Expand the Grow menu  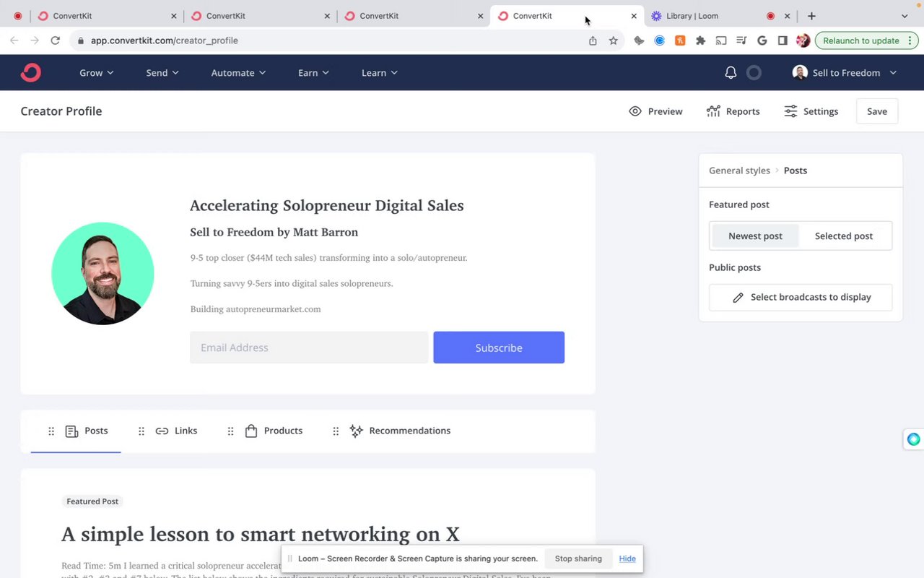pyautogui.click(x=97, y=73)
